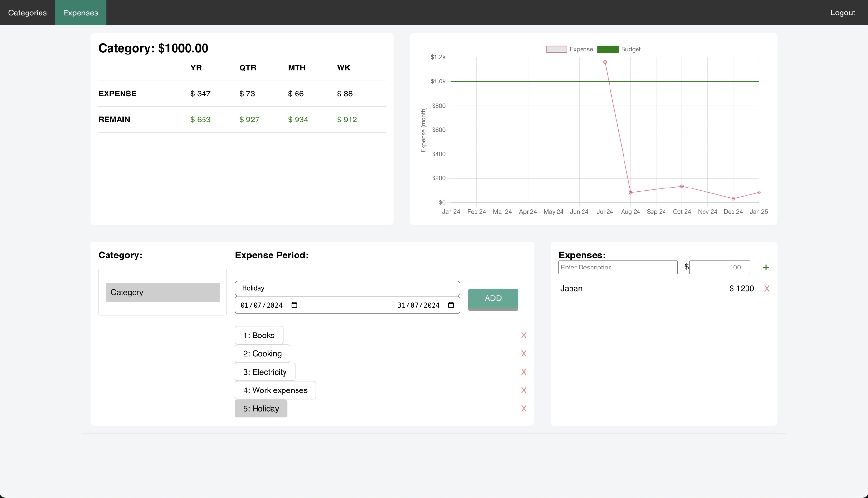Select the Category list item
The height and width of the screenshot is (498, 868).
(x=163, y=293)
